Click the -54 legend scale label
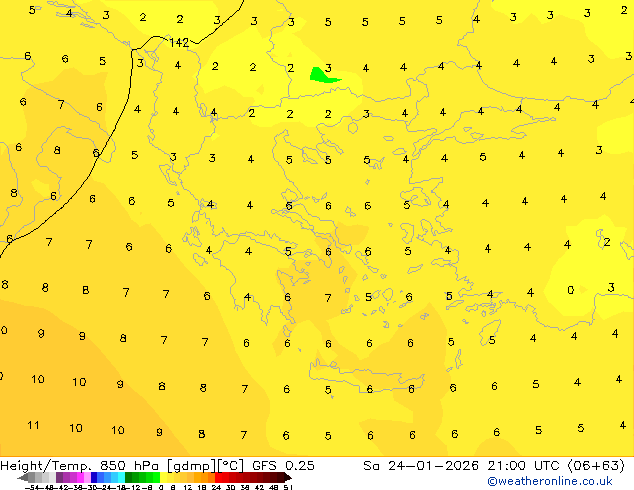The image size is (634, 490). 32,487
